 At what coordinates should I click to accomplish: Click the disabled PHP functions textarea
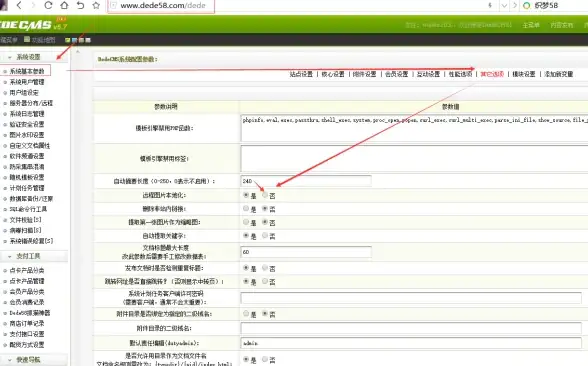pos(414,128)
